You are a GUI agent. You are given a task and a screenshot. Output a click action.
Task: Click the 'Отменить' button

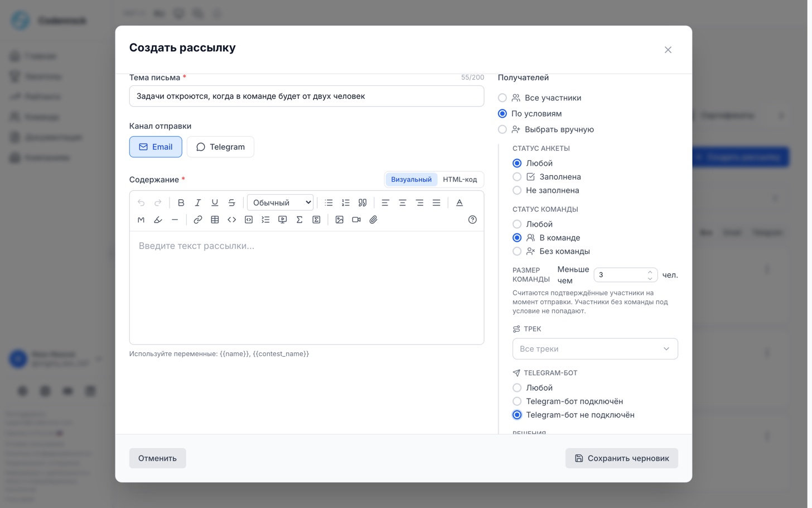click(x=157, y=458)
